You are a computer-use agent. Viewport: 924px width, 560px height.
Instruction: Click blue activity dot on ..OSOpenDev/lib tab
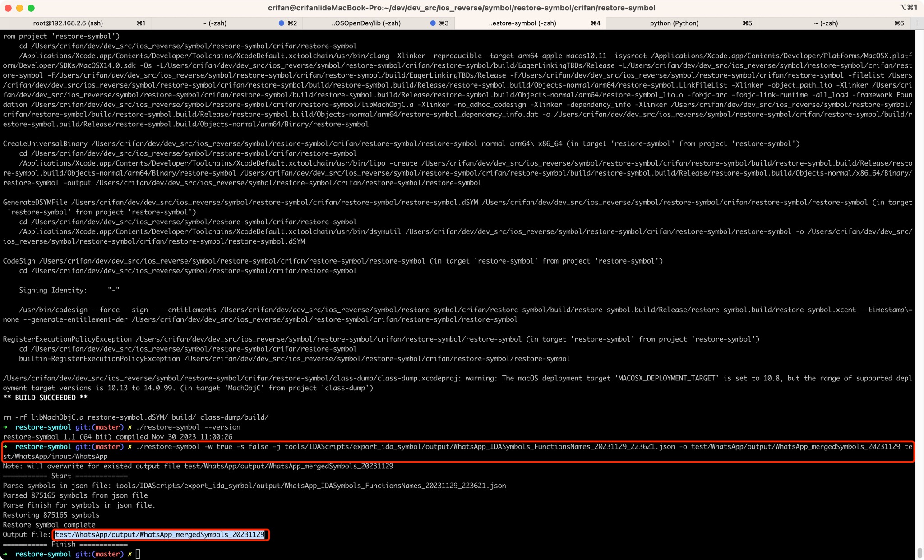433,23
